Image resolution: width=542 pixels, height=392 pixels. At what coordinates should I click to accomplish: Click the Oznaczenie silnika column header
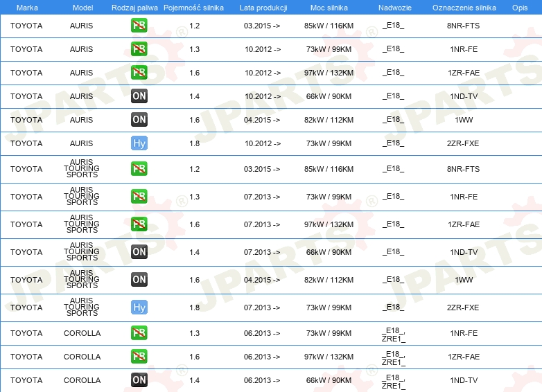click(x=464, y=8)
